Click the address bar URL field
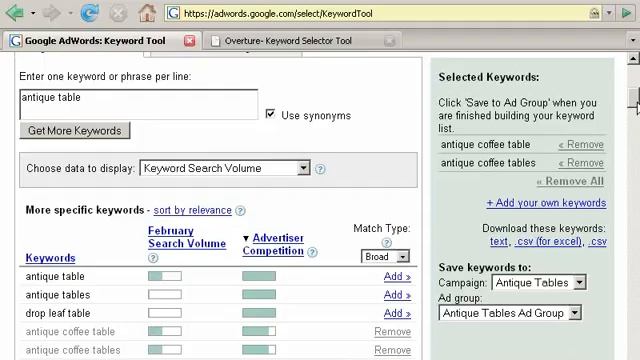Screen dimensions: 640x360 384,13
